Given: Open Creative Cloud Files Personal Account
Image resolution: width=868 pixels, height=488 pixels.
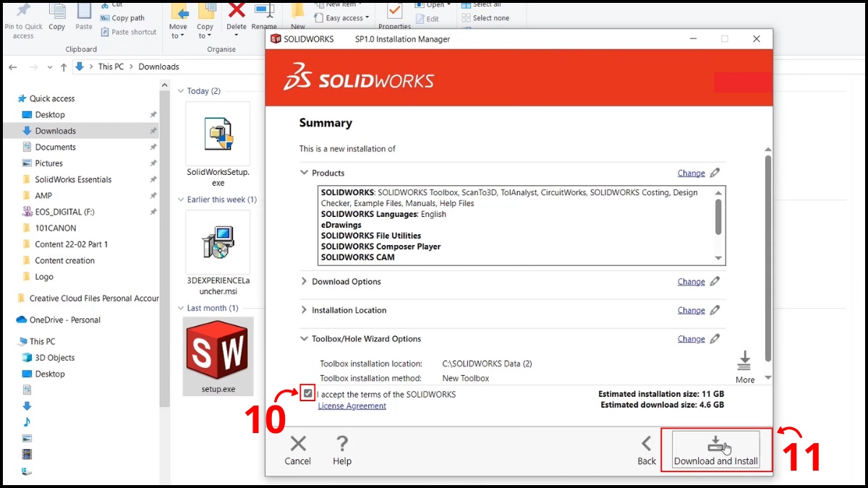Looking at the screenshot, I should click(x=94, y=298).
